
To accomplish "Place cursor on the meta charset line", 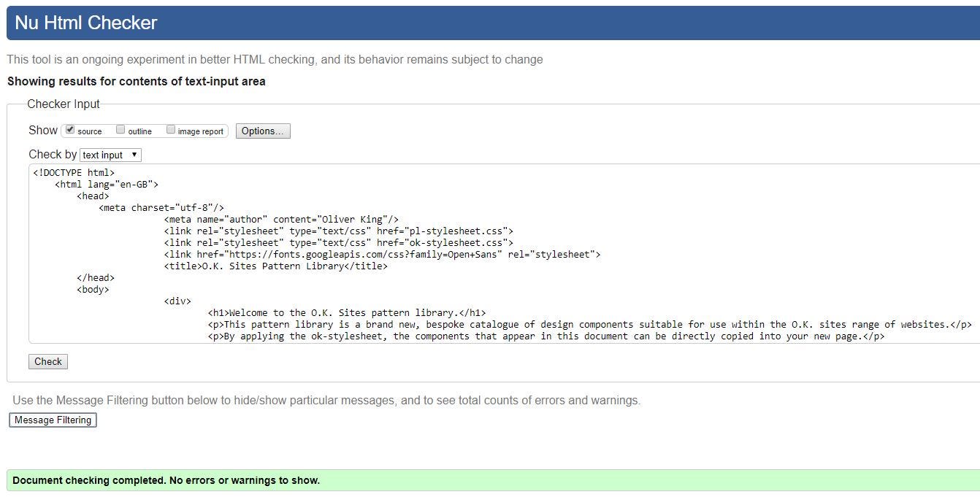I will click(161, 208).
